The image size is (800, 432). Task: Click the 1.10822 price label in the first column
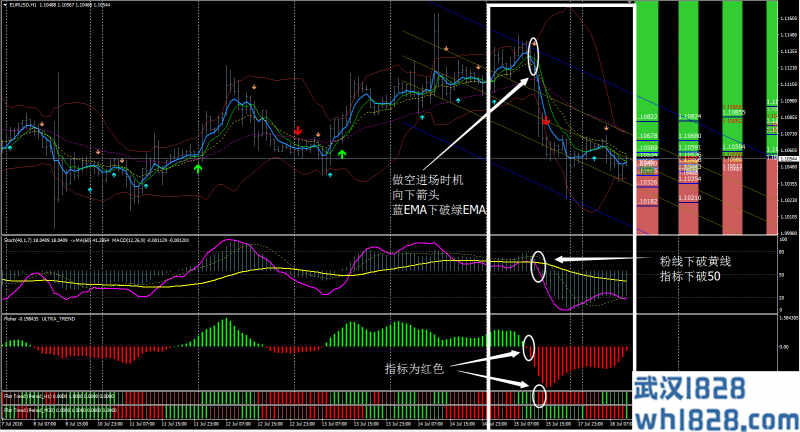click(650, 117)
